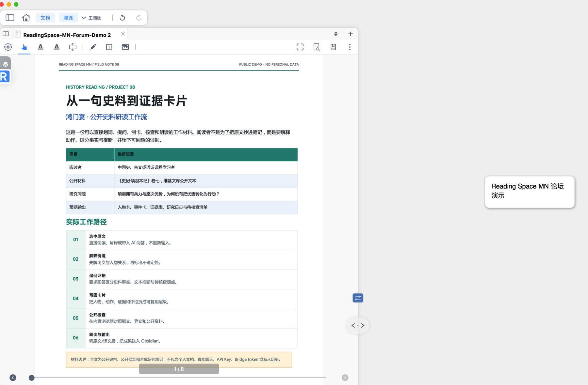Screen dimensions: 588x385
Task: Undo the last action
Action: pos(122,18)
